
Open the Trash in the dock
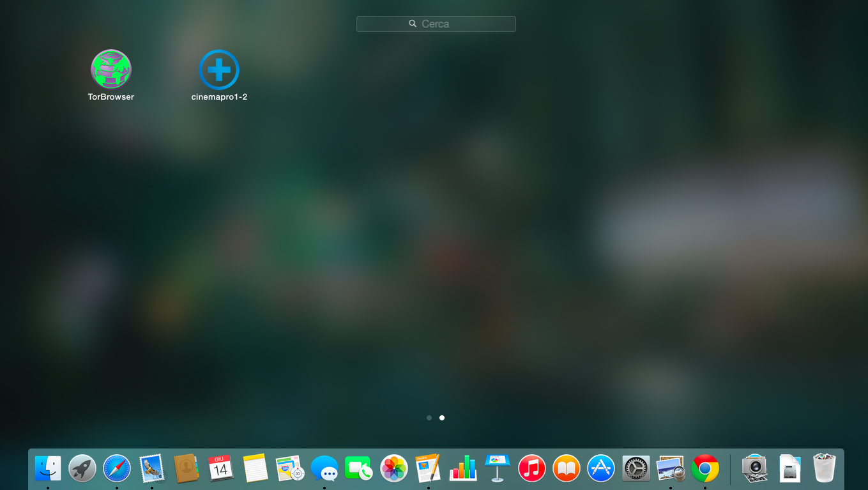pos(824,469)
